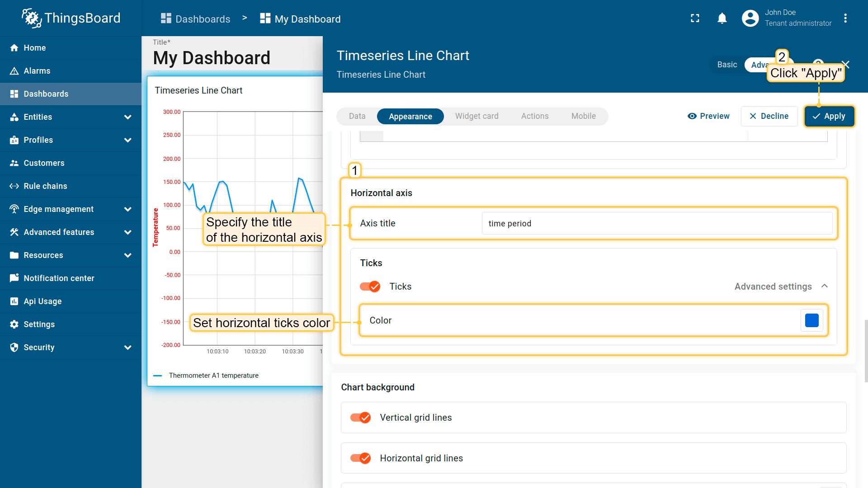Expand the Security menu chevron
Viewport: 868px width, 488px height.
[x=127, y=347]
